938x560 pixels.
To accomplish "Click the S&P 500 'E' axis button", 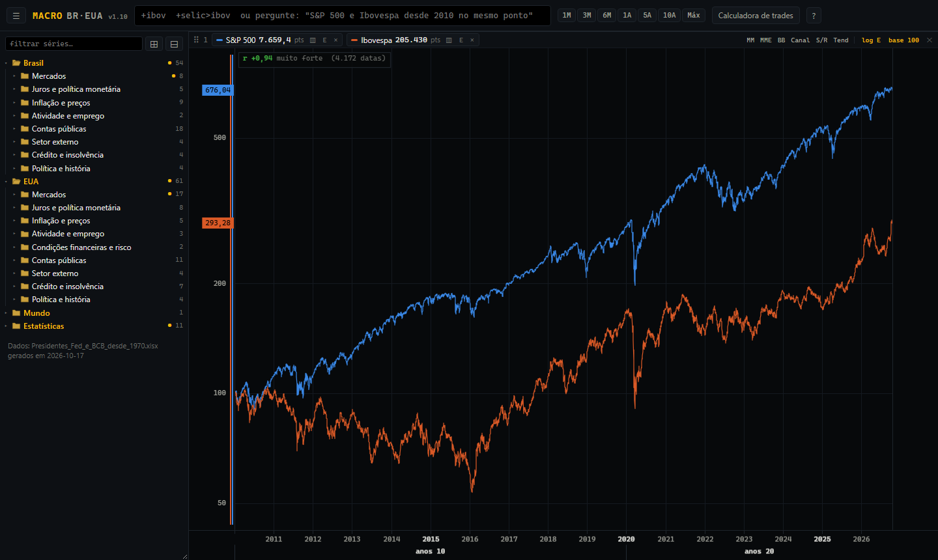I will [x=324, y=40].
